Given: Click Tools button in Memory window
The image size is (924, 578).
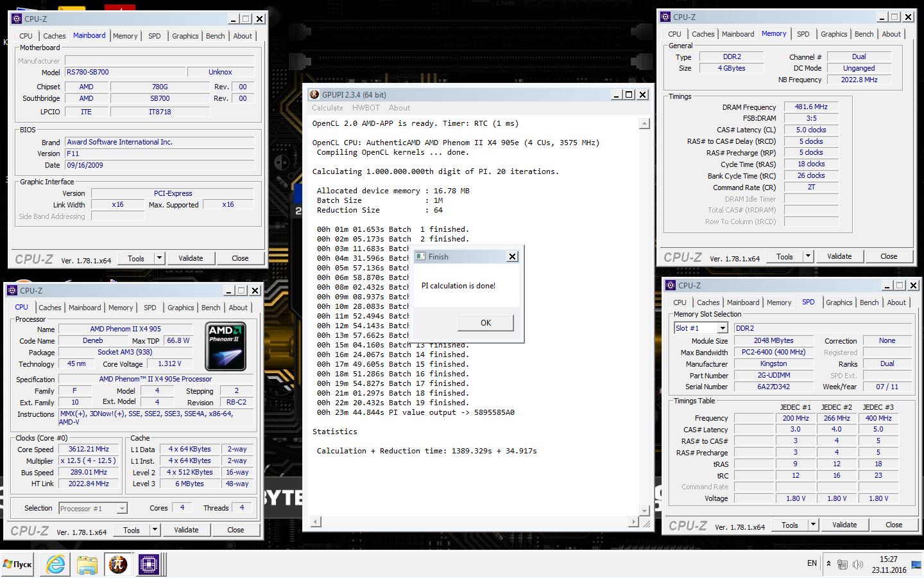Looking at the screenshot, I should [785, 256].
